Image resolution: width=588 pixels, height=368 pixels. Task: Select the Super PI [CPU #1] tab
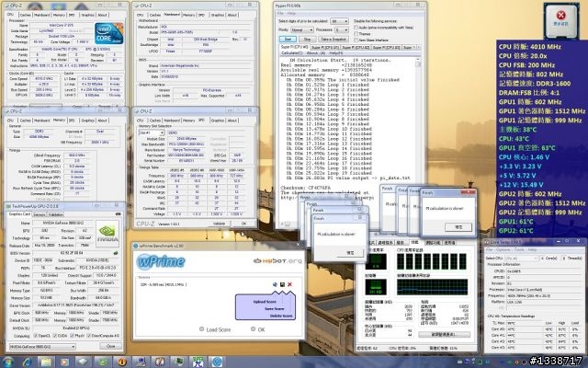click(x=325, y=48)
